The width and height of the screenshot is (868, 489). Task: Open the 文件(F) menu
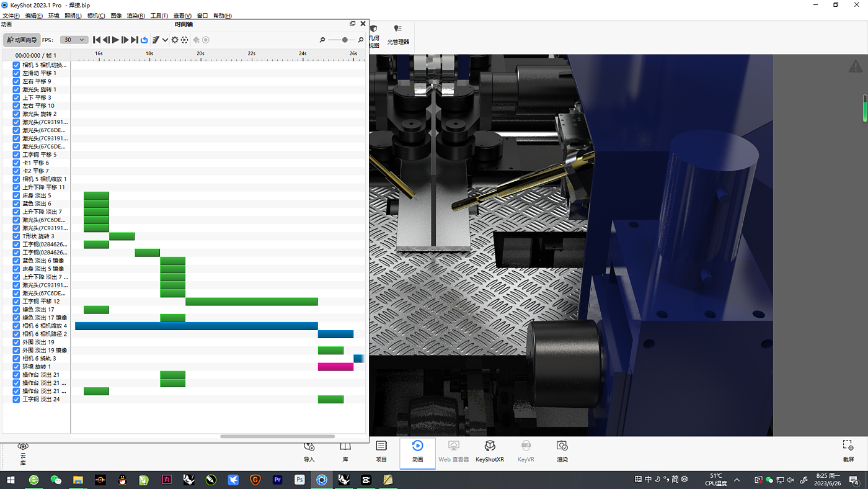[x=11, y=16]
